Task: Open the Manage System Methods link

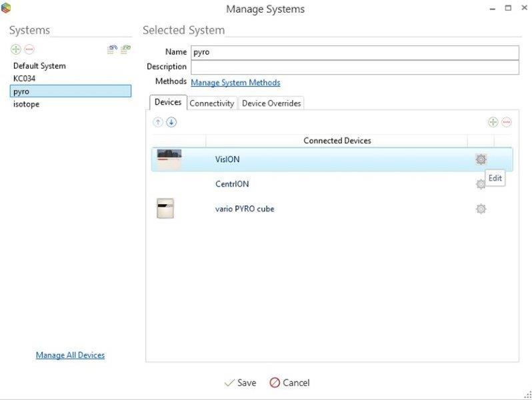Action: tap(235, 83)
